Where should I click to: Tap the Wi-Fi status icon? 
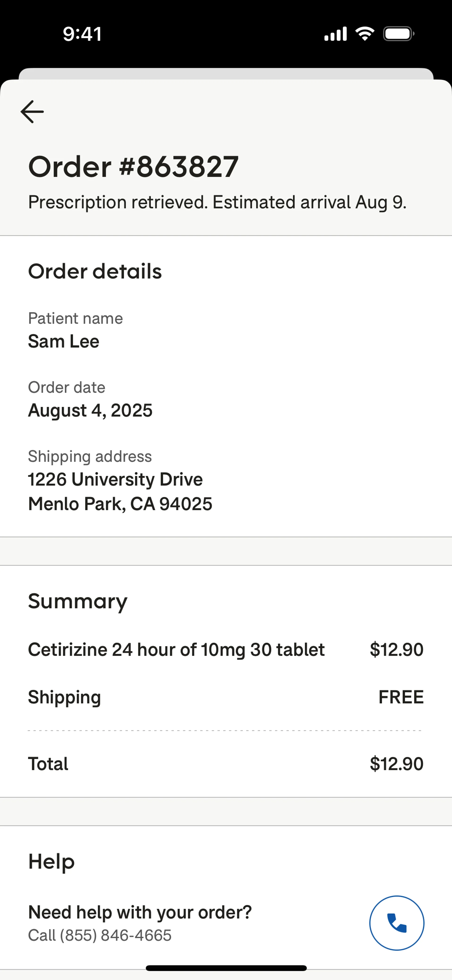364,34
